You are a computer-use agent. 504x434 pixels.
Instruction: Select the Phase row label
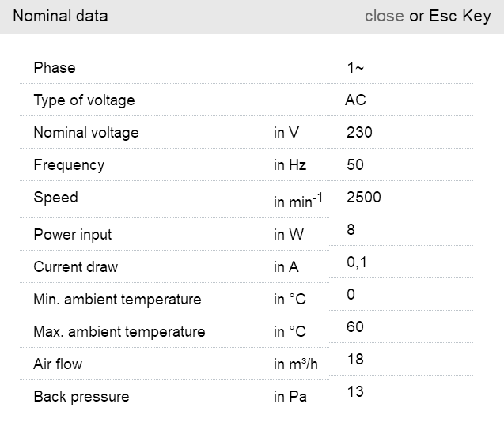[55, 68]
